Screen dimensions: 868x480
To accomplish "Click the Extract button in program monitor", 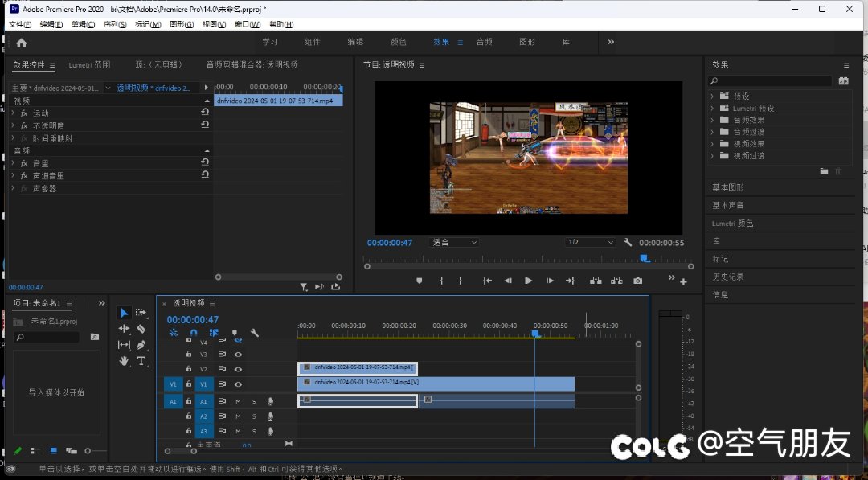I will [616, 281].
